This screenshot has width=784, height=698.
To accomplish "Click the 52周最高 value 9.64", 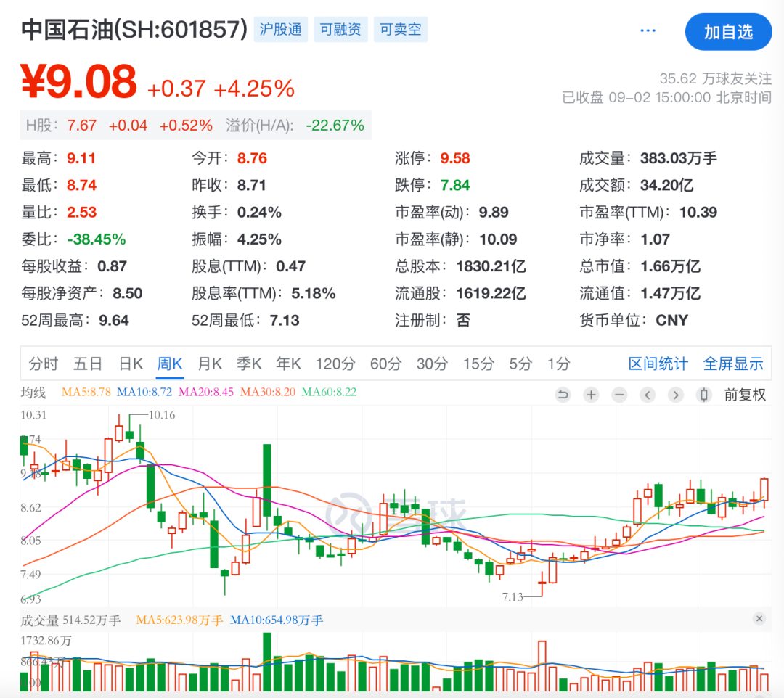I will (113, 320).
